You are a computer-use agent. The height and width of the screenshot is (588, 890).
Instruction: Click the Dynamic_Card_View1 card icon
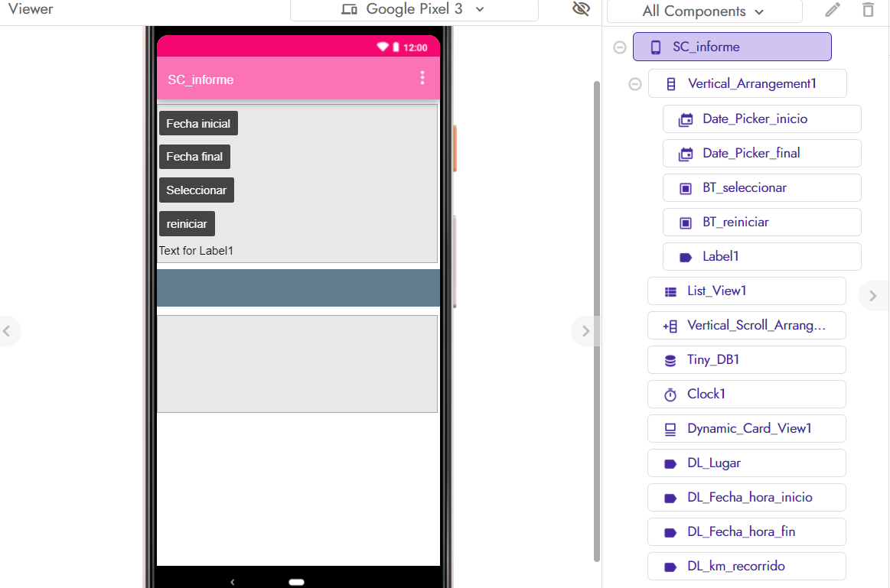pyautogui.click(x=670, y=430)
